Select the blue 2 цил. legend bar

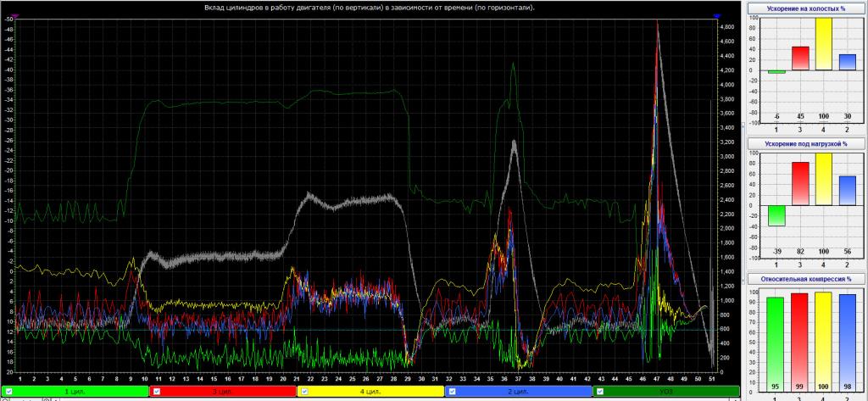tap(519, 392)
